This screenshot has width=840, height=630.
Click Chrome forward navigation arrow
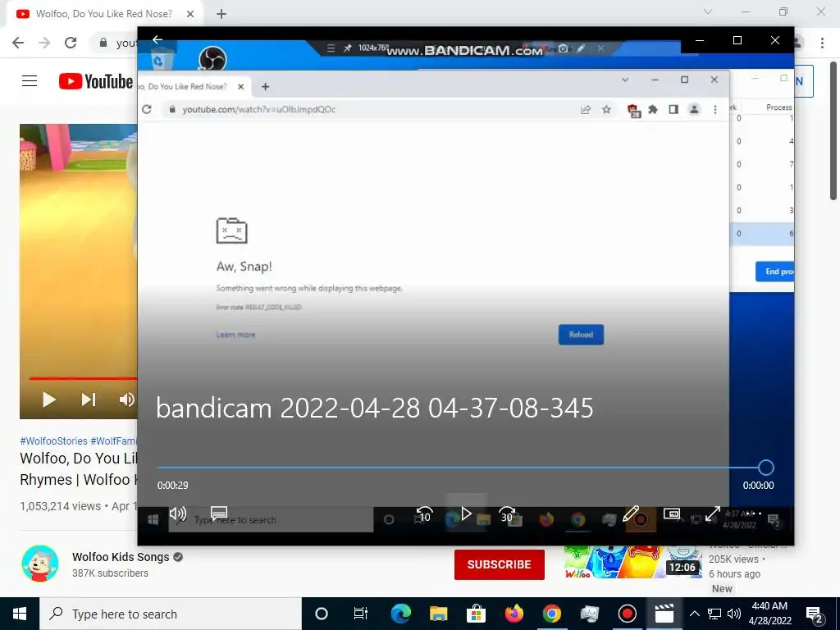[44, 43]
